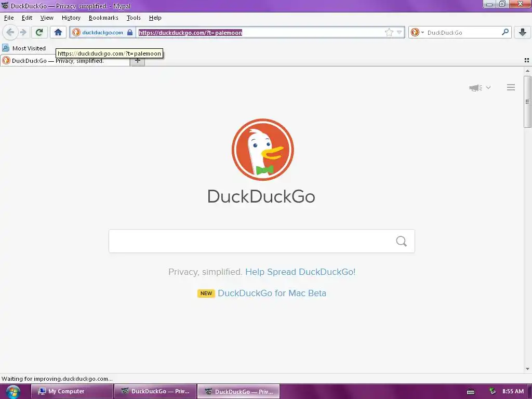The image size is (532, 399).
Task: Reload the page with the refresh icon
Action: point(39,32)
